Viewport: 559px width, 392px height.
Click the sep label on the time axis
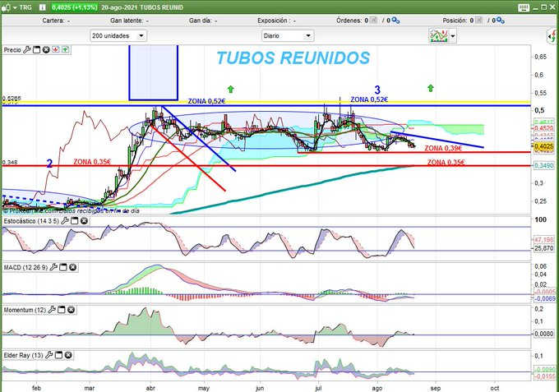[x=436, y=388]
